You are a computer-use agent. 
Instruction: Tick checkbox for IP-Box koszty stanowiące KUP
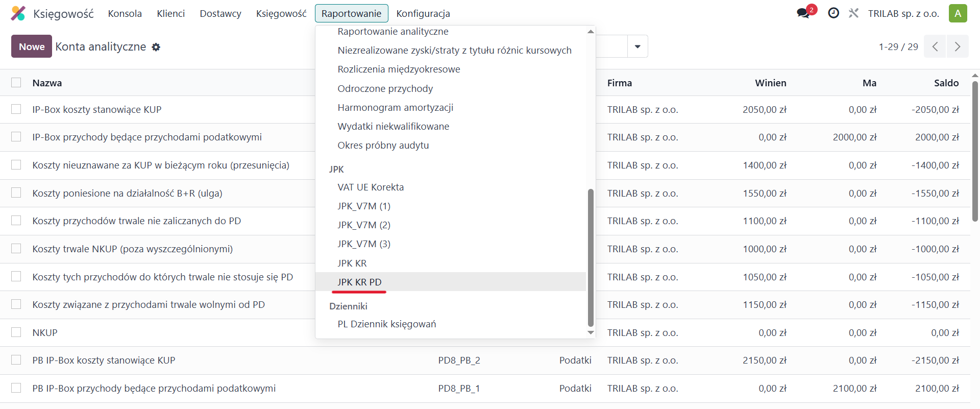[16, 109]
